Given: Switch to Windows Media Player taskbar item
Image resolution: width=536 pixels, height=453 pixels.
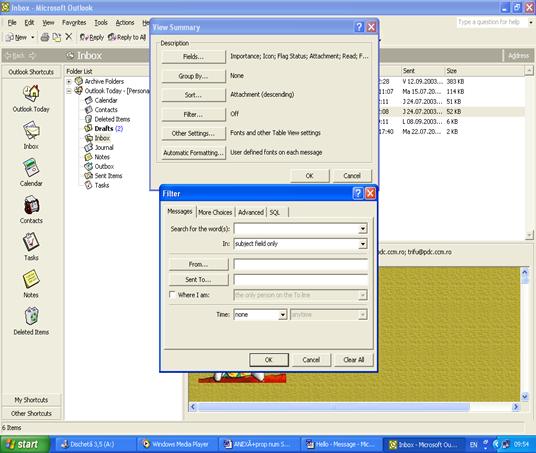Looking at the screenshot, I should pos(176,444).
